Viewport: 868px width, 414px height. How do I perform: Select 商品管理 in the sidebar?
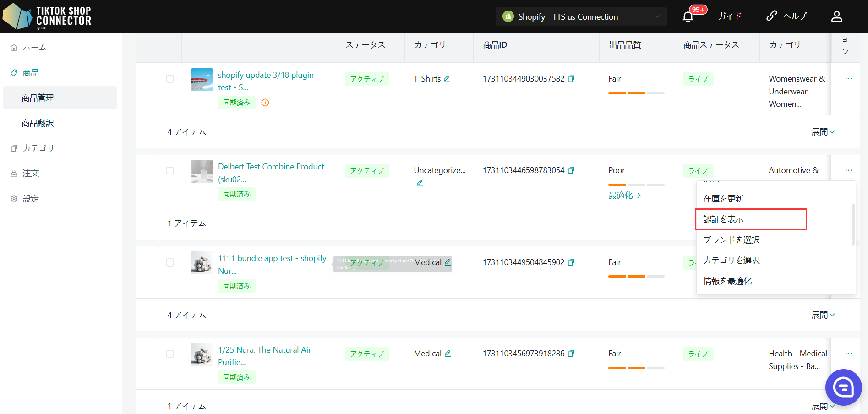coord(60,98)
